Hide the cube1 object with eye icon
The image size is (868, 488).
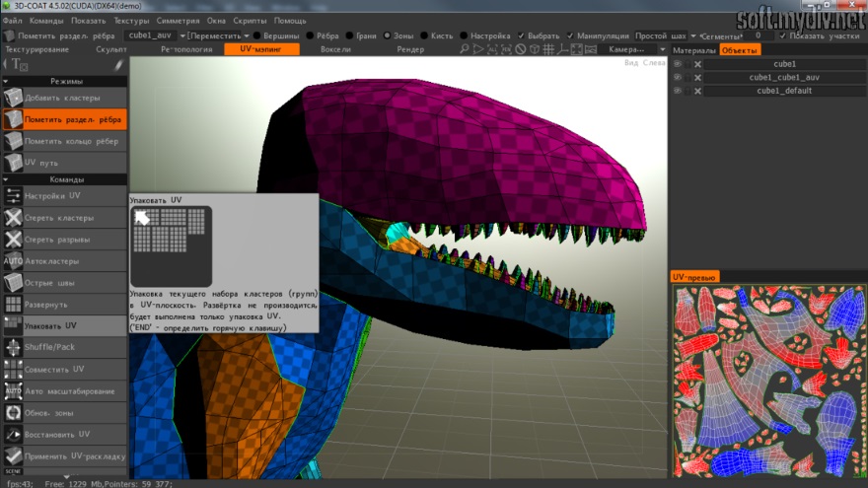(x=677, y=64)
